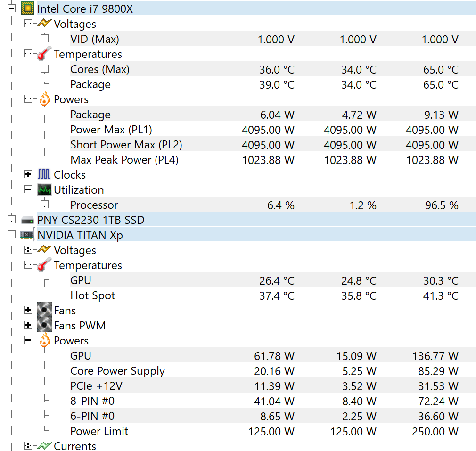Image resolution: width=476 pixels, height=451 pixels.
Task: Expand the Currents section
Action: (28, 445)
